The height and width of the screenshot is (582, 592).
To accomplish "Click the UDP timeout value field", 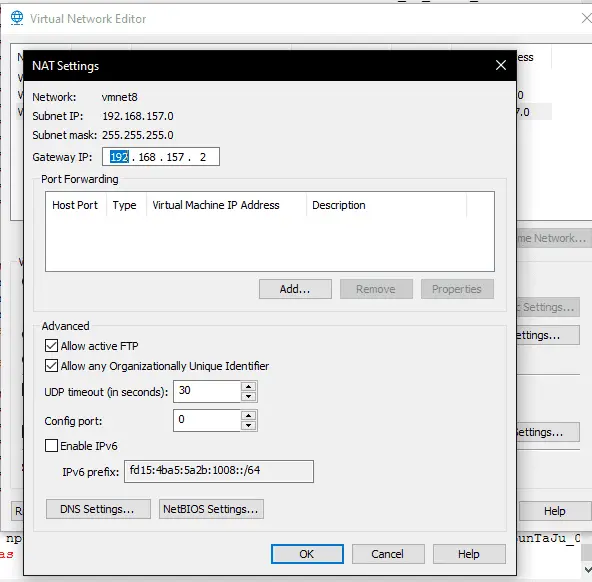I will [x=207, y=391].
